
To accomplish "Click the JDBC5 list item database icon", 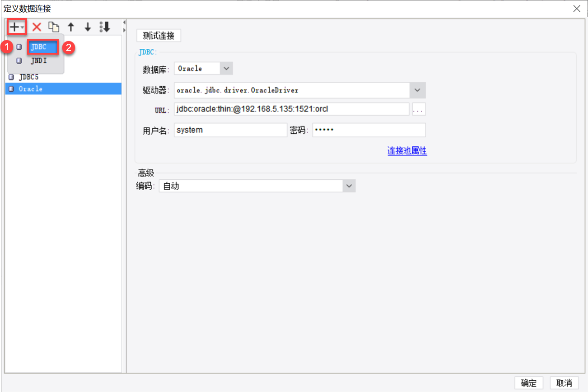I will point(11,77).
